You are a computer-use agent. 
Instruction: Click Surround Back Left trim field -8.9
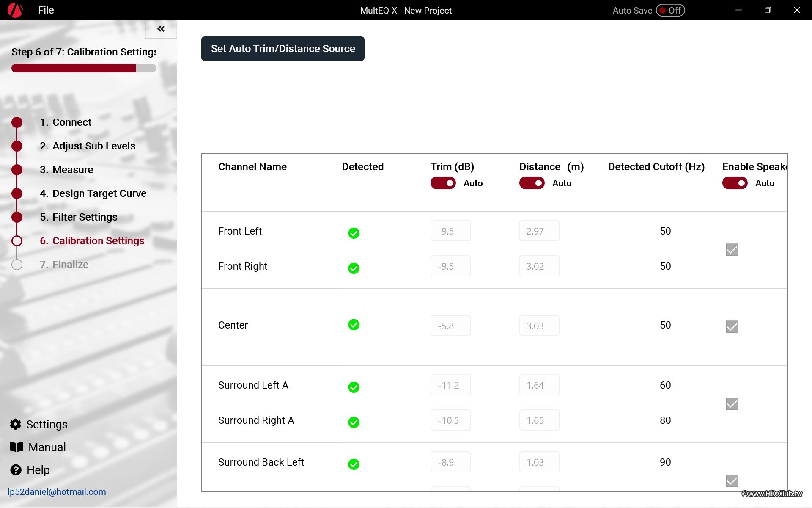point(450,462)
